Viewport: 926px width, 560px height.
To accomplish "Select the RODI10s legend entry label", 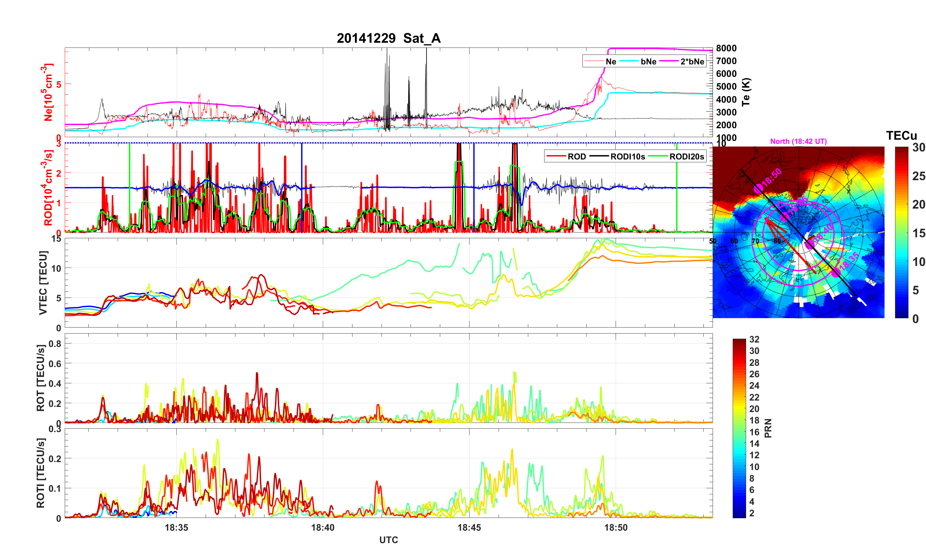I will 628,157.
